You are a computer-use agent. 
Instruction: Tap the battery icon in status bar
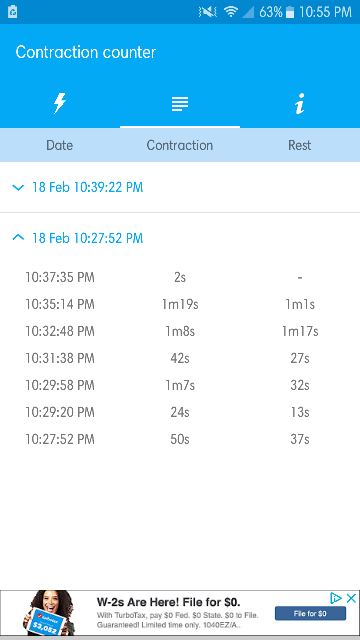point(290,12)
